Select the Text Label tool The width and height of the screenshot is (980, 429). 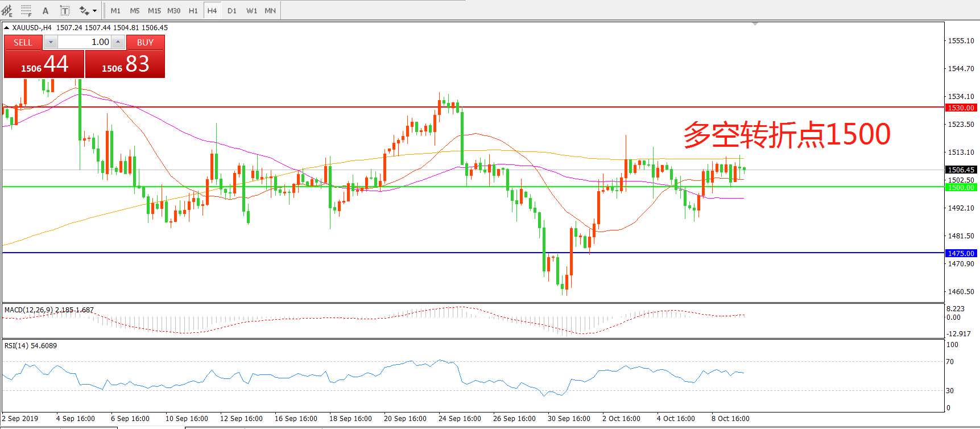[x=65, y=11]
